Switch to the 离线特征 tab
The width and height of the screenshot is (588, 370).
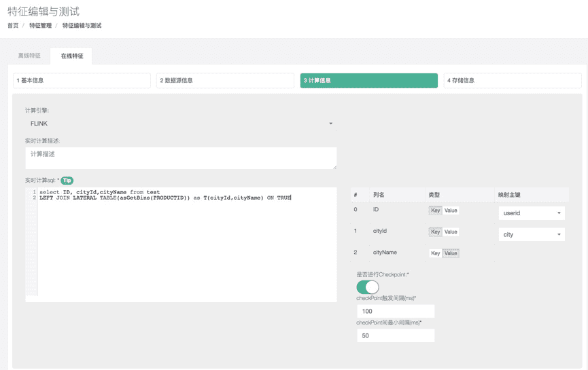pyautogui.click(x=29, y=56)
